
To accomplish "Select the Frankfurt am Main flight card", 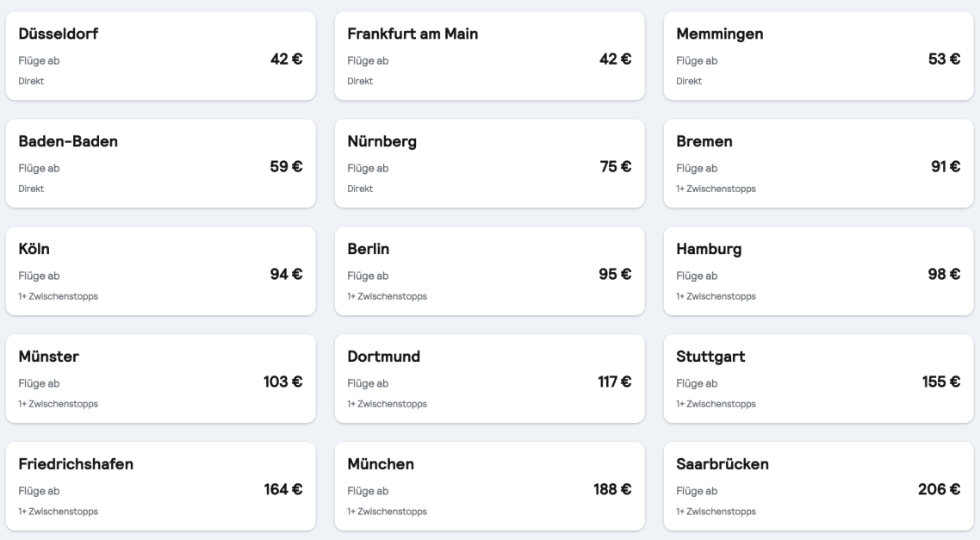I will point(489,56).
